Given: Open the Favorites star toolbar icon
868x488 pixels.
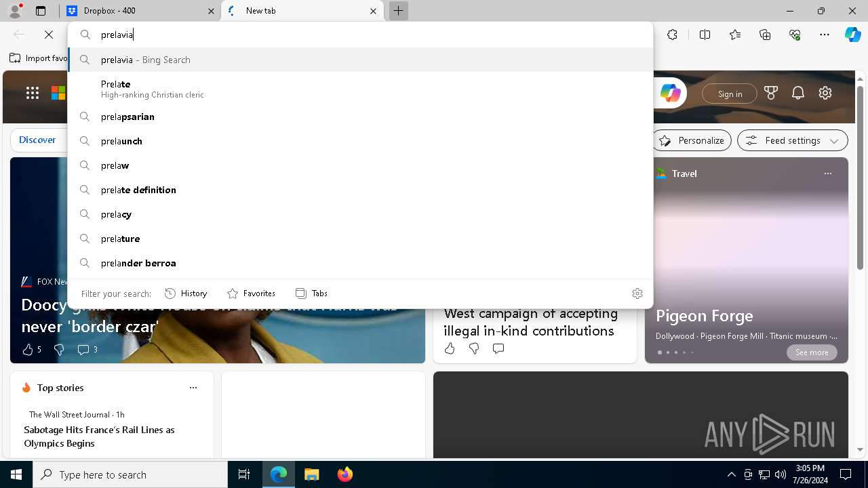Looking at the screenshot, I should pyautogui.click(x=735, y=35).
